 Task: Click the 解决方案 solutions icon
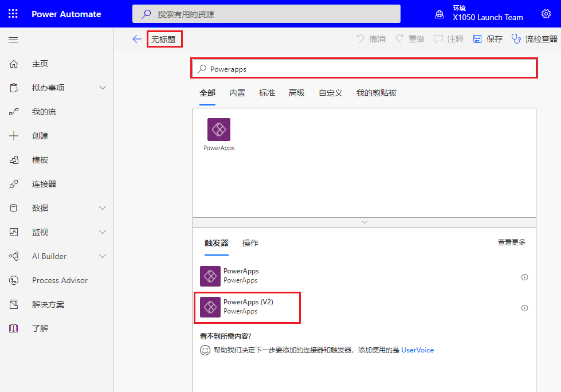tap(14, 304)
